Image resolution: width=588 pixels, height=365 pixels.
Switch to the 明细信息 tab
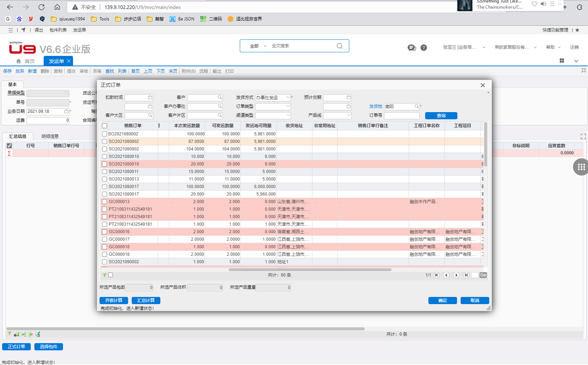50,136
